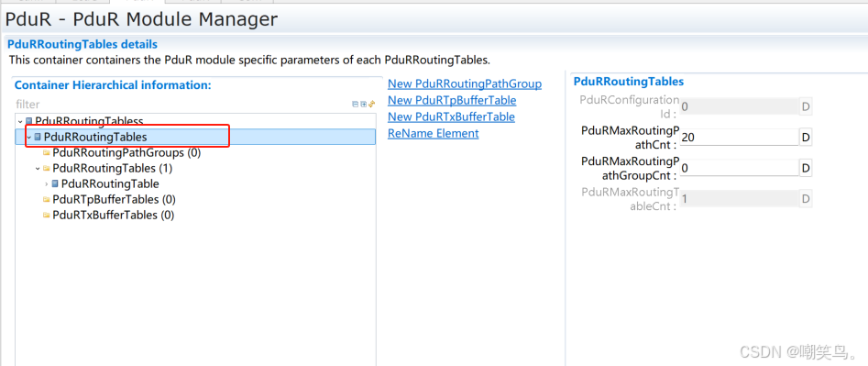Click the D button beside PduRConfigurationId

tap(806, 106)
